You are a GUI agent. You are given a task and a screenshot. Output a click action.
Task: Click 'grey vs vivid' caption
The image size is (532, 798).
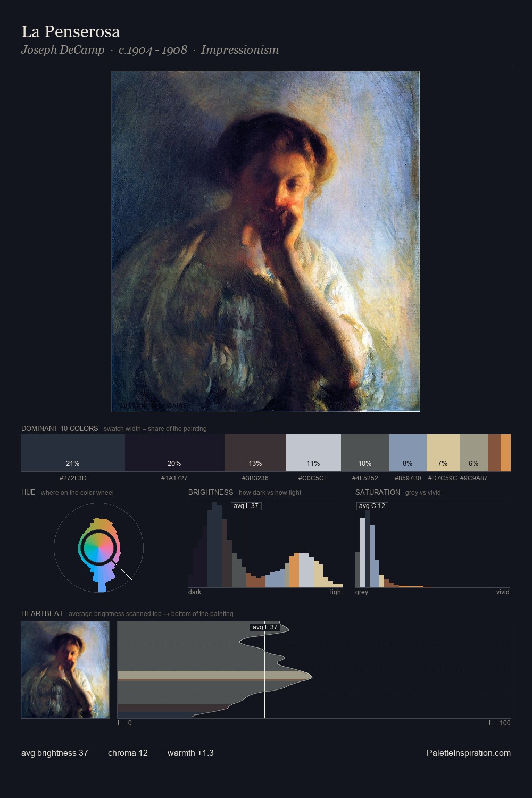pyautogui.click(x=423, y=493)
